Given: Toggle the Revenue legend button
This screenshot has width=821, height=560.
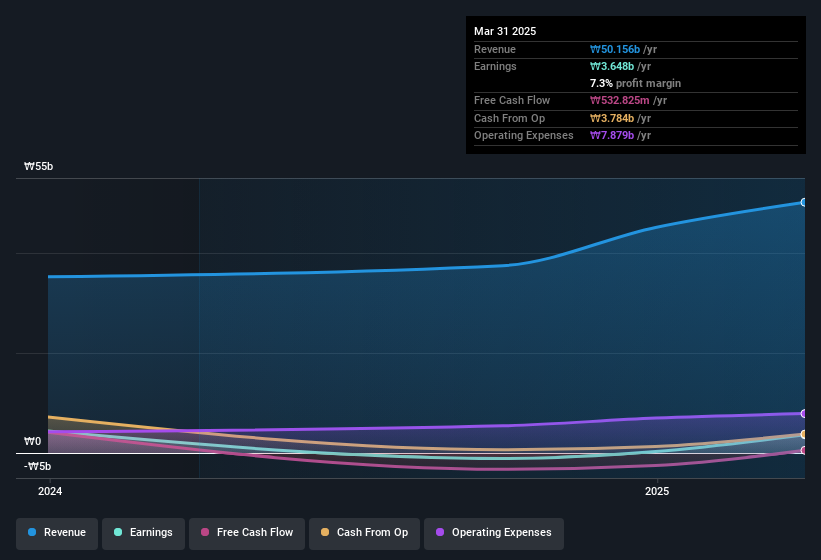Looking at the screenshot, I should coord(57,533).
